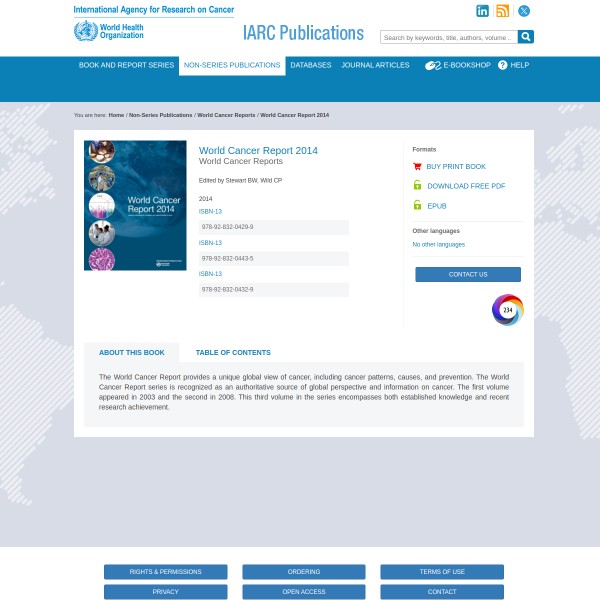
Task: Open the X (Twitter) icon
Action: [523, 11]
